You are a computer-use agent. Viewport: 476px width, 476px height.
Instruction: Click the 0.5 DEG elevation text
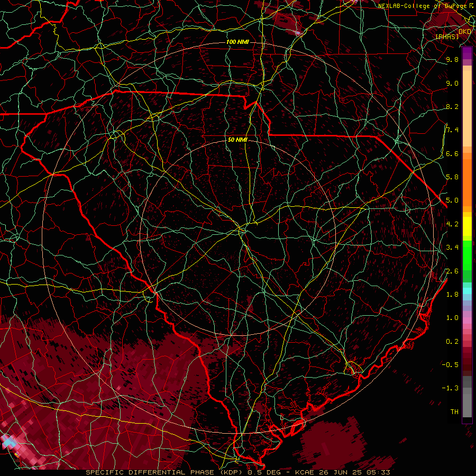pyautogui.click(x=264, y=472)
